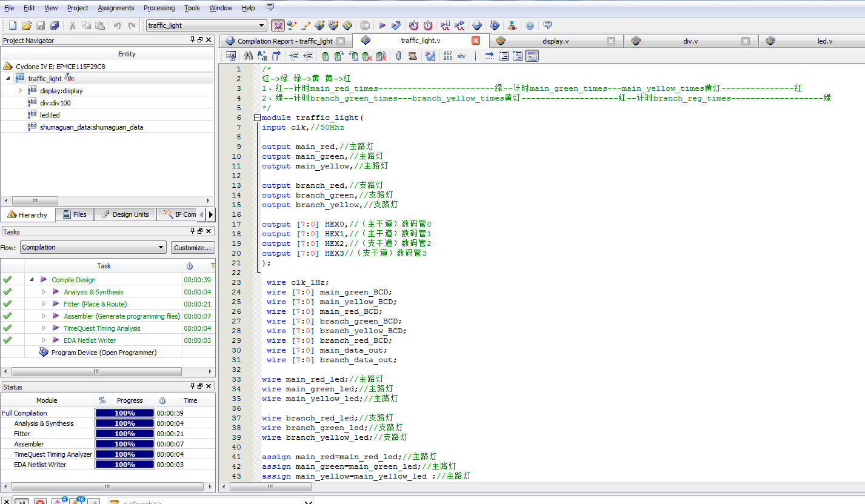Click the Fitter 100% progress bar in Status
Image resolution: width=865 pixels, height=504 pixels.
coord(124,434)
